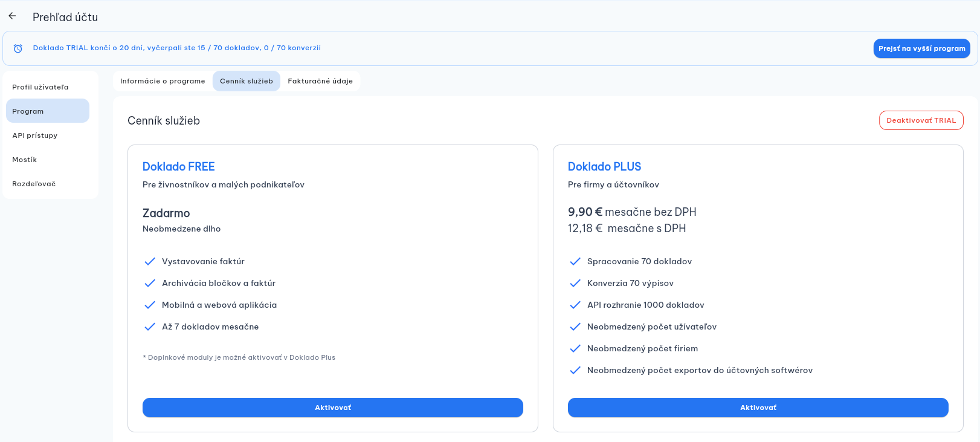The width and height of the screenshot is (980, 442).
Task: Click checkmark beside Až 7 dokladov mesačne
Action: tap(150, 327)
